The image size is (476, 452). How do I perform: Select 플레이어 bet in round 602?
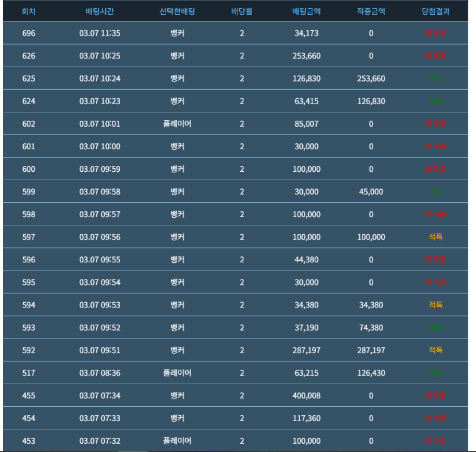point(177,124)
